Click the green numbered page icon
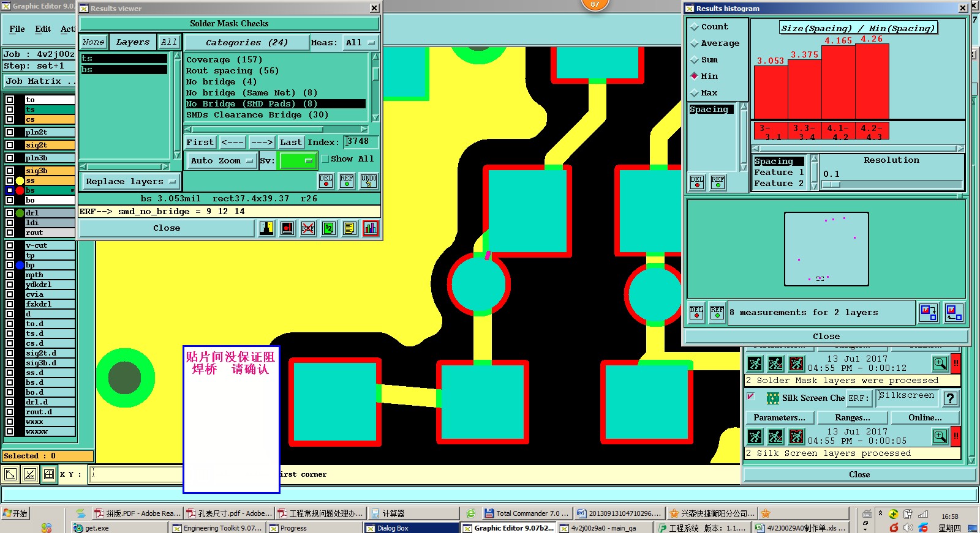980x533 pixels. (x=329, y=228)
